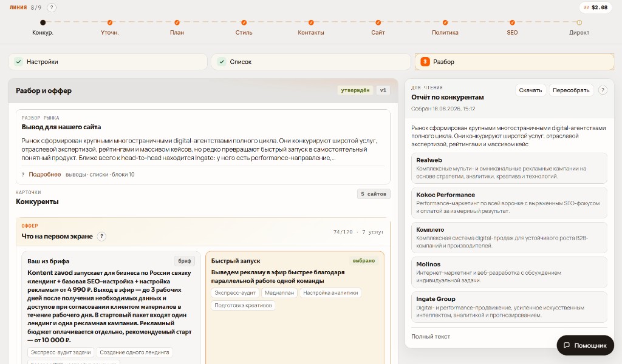This screenshot has width=622, height=364.
Task: Go to Контакты stage on progress line
Action: tap(311, 22)
